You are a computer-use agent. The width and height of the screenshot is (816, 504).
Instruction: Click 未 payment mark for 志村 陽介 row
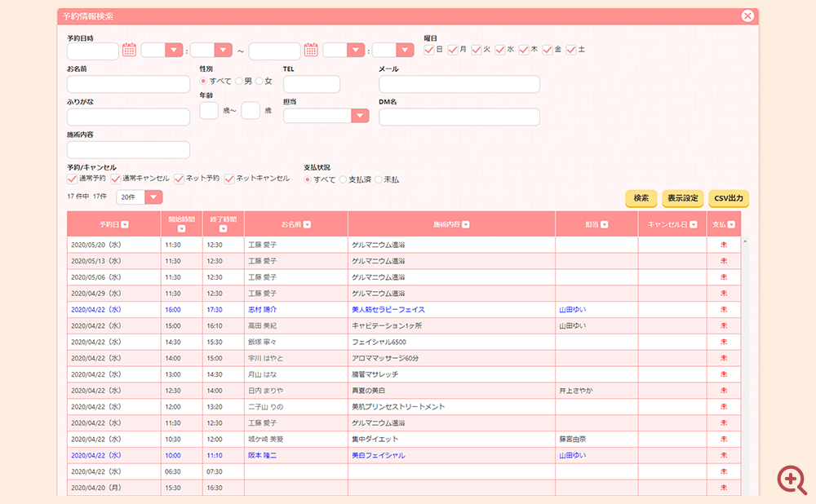tap(723, 310)
